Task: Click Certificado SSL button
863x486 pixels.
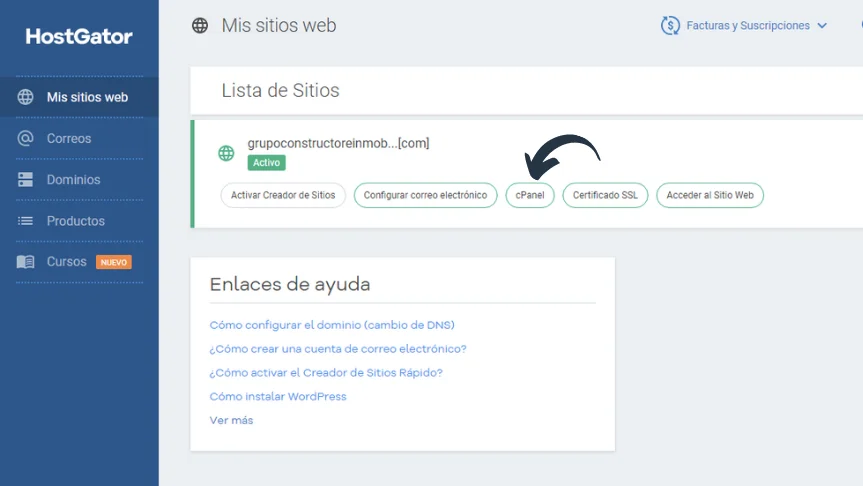Action: [605, 195]
